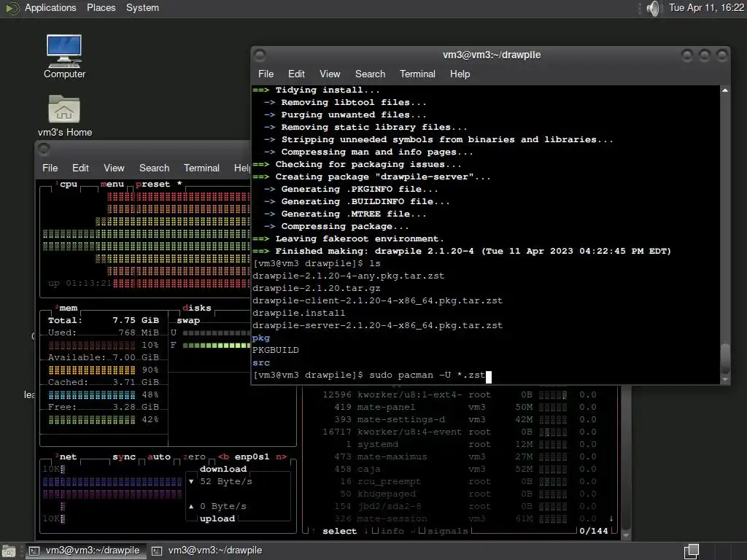Click drawpile-client-2.1.20-4-x86_64.pkg.tar.zst filename
The width and height of the screenshot is (747, 560).
pyautogui.click(x=377, y=300)
